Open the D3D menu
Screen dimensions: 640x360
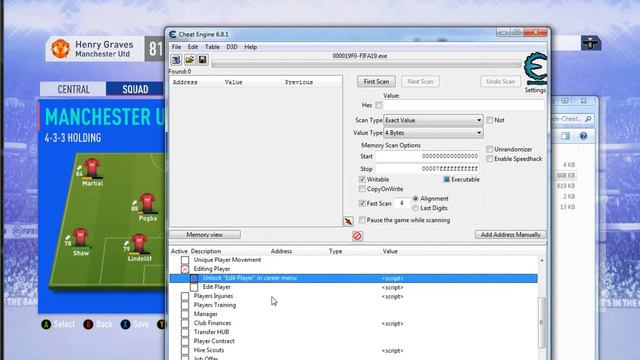click(232, 47)
